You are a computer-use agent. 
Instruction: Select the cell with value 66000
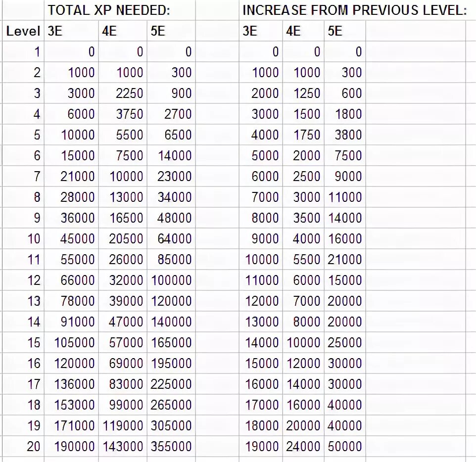71,280
